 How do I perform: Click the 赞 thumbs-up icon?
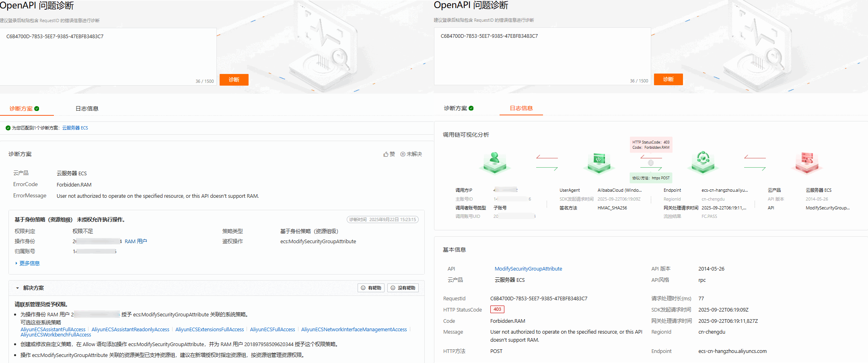pos(386,154)
